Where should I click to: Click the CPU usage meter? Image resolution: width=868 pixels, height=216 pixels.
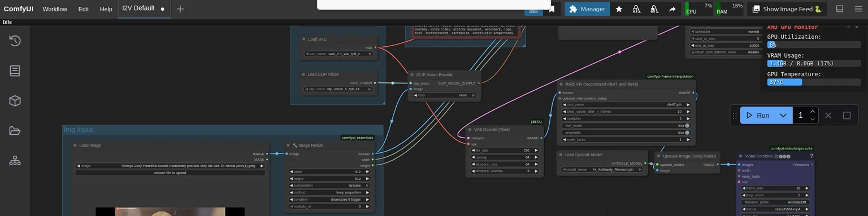pyautogui.click(x=699, y=9)
